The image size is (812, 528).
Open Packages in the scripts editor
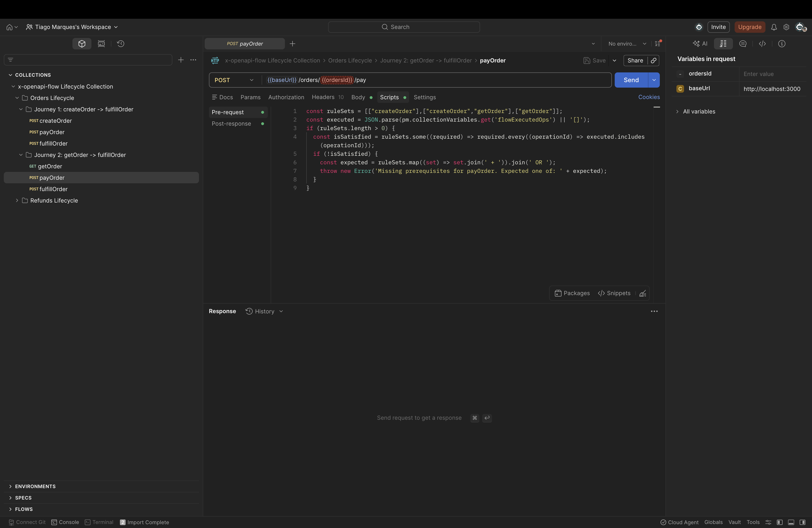click(x=572, y=293)
